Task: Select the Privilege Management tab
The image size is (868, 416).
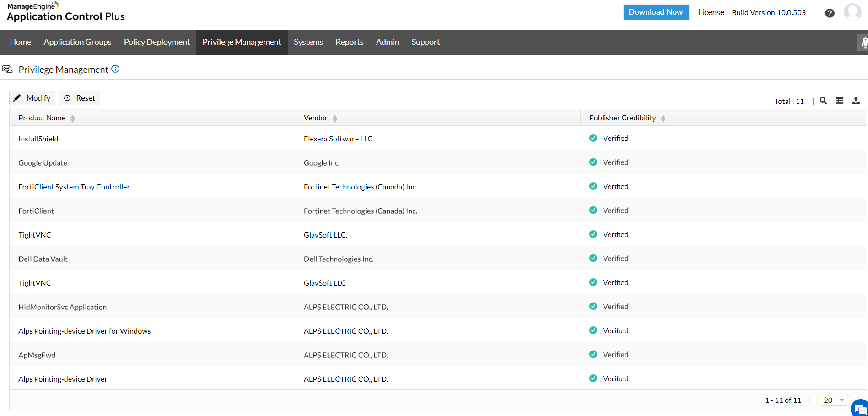Action: 242,42
